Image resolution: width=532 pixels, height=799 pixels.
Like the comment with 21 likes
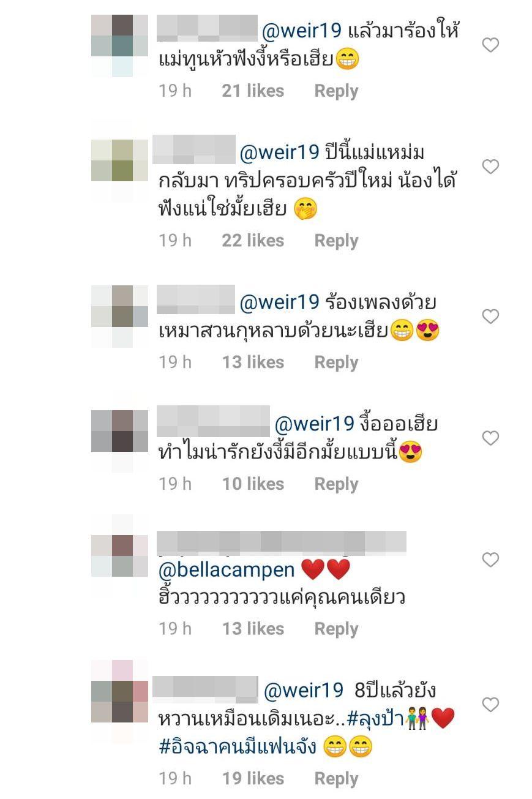click(490, 45)
